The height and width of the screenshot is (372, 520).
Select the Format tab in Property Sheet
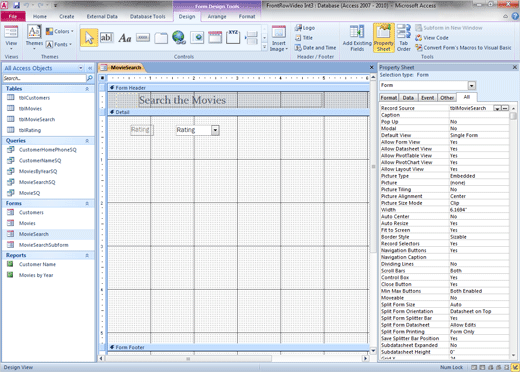coord(389,98)
